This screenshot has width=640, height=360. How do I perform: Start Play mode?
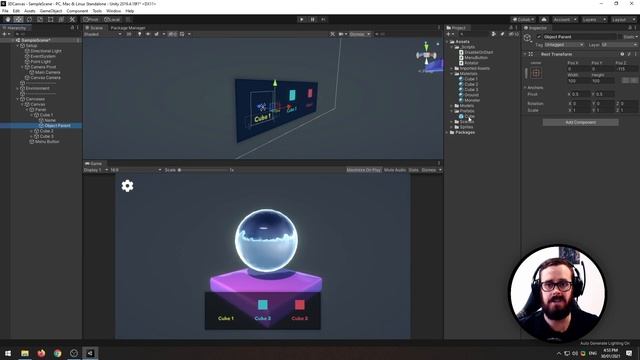302,19
